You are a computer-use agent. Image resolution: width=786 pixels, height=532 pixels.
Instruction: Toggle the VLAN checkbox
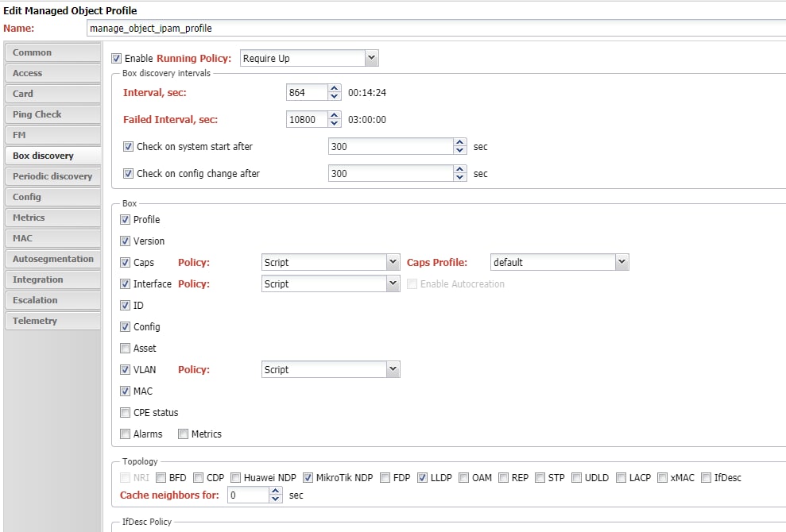[126, 370]
